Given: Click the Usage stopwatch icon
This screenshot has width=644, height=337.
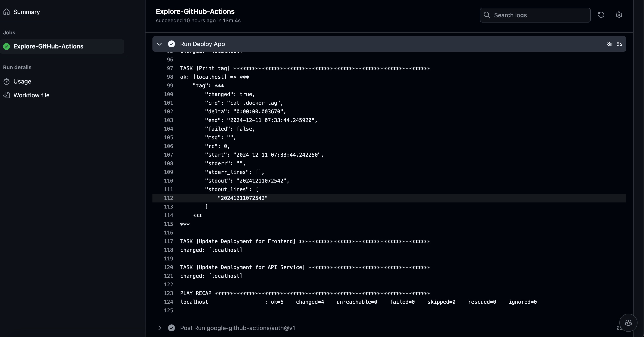Looking at the screenshot, I should click(7, 82).
